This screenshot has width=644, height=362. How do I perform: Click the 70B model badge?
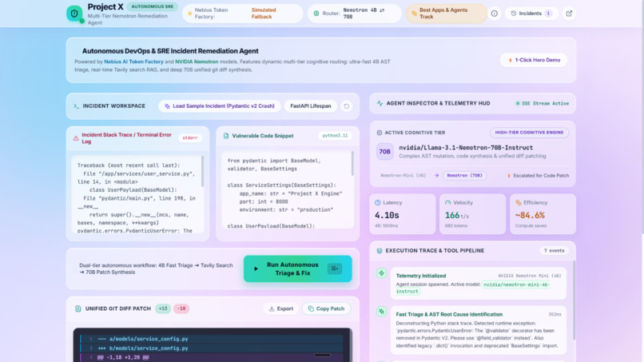click(x=385, y=152)
